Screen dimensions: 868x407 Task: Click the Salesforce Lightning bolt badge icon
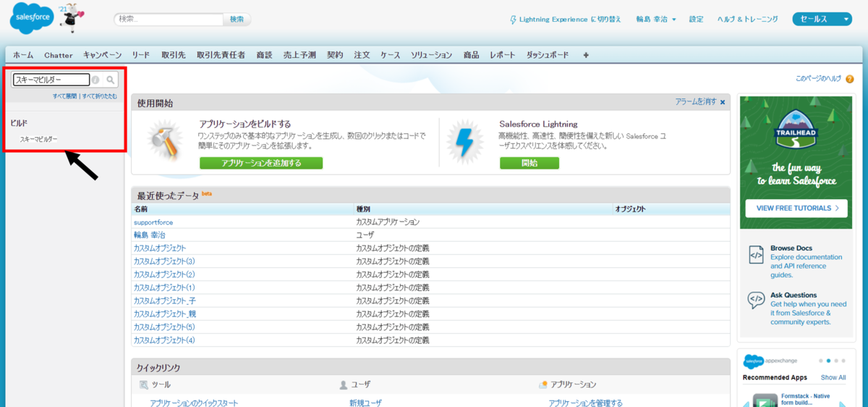point(464,141)
